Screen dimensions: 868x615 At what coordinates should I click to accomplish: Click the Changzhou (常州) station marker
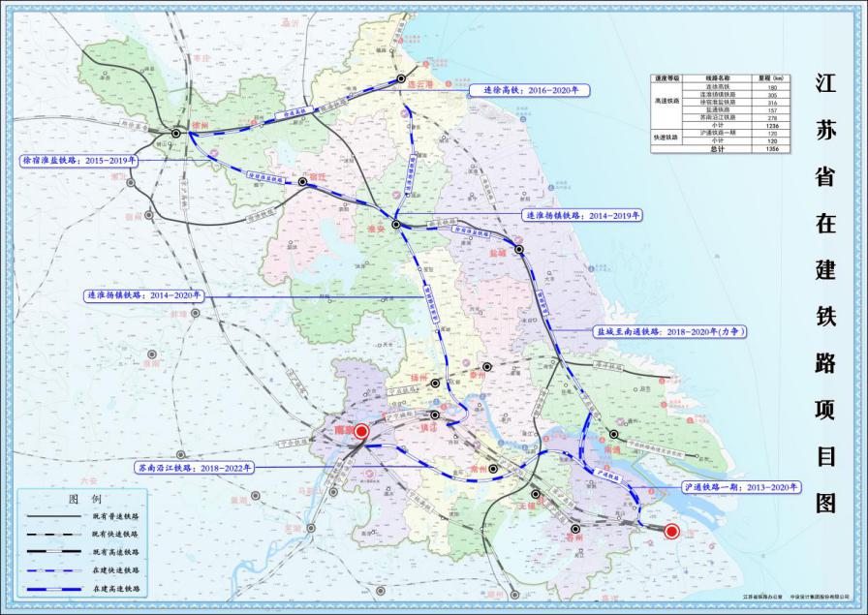point(494,470)
